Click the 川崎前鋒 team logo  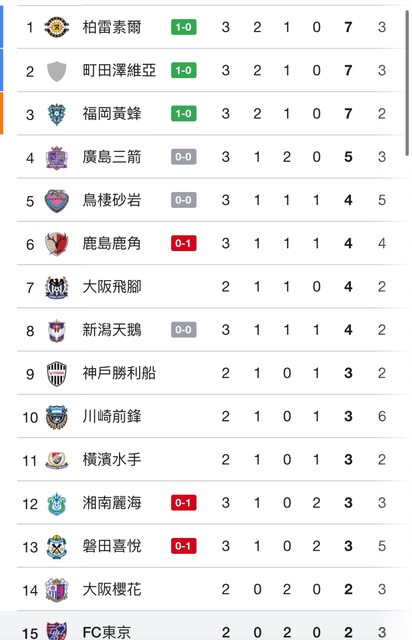[x=56, y=417]
